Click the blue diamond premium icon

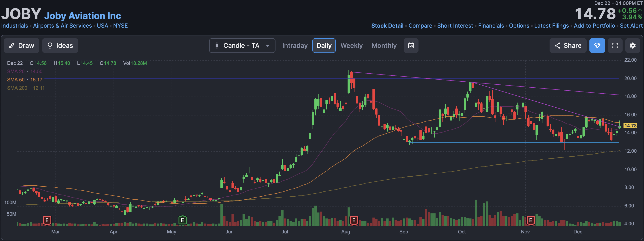(597, 45)
